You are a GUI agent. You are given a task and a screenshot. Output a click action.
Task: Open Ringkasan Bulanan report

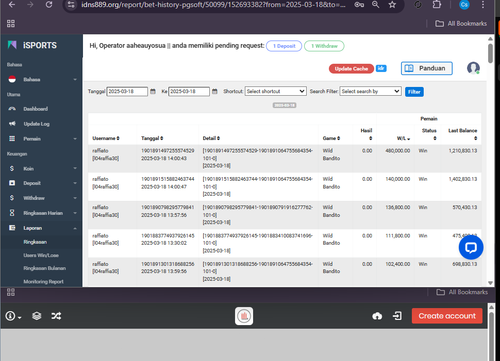coord(44,268)
